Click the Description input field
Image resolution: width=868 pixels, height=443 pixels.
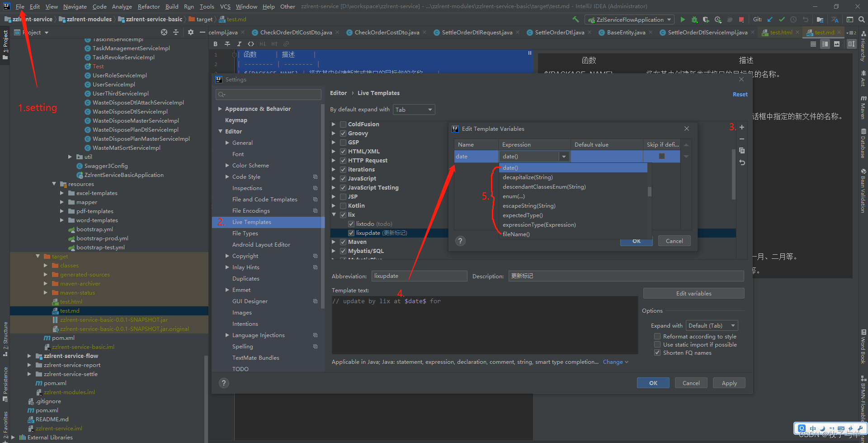click(626, 276)
